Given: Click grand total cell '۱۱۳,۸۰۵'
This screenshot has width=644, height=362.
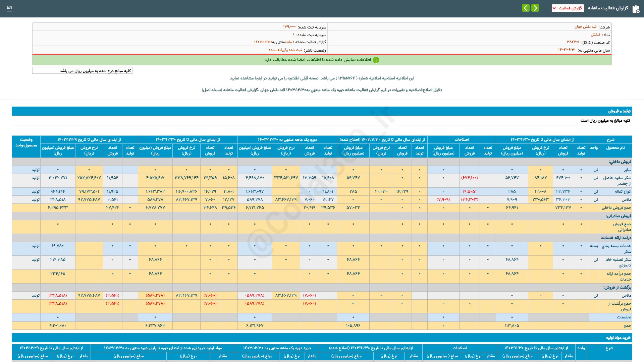Looking at the screenshot, I should pos(512,325).
